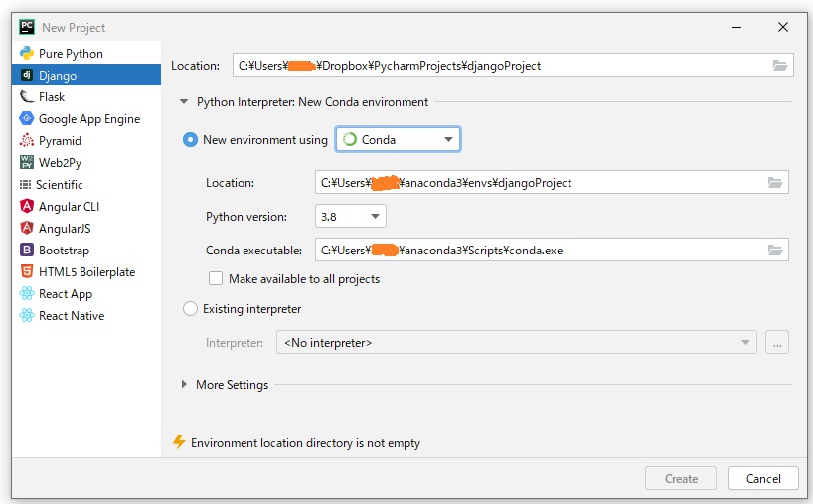Viewport: 813px width, 504px height.
Task: Browse folder for project Location
Action: pos(780,66)
